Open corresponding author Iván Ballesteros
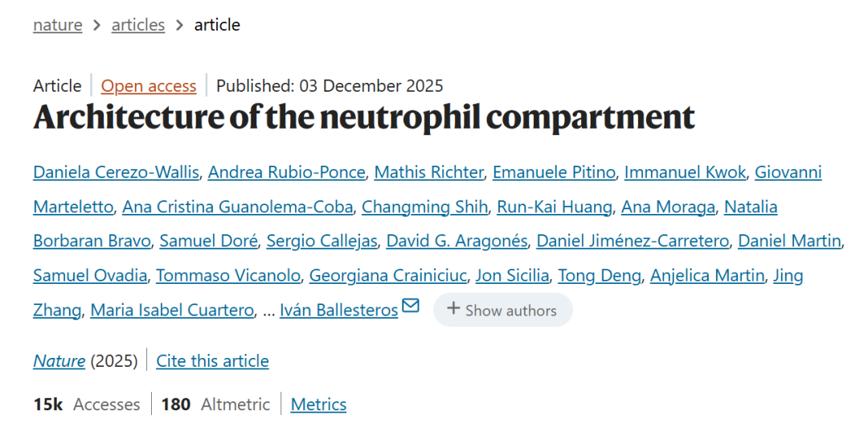868x432 pixels. coord(338,311)
